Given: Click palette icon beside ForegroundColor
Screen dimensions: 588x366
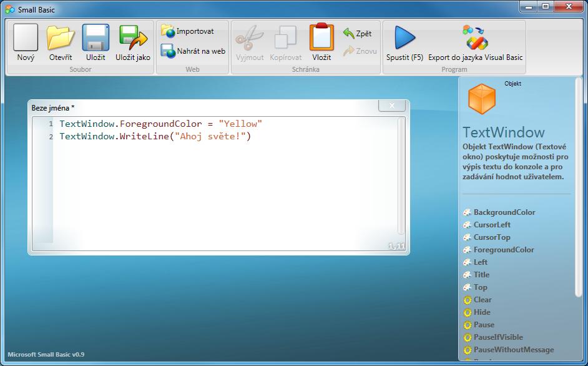Looking at the screenshot, I should coord(467,250).
